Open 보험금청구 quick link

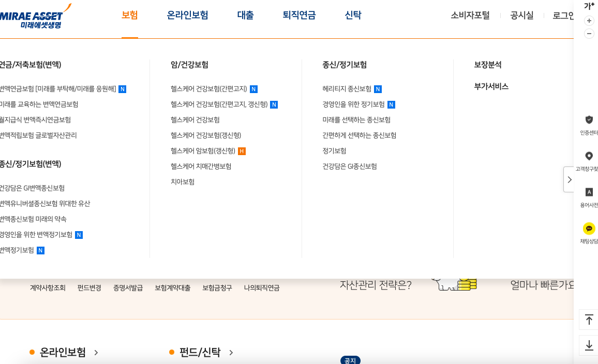point(217,288)
